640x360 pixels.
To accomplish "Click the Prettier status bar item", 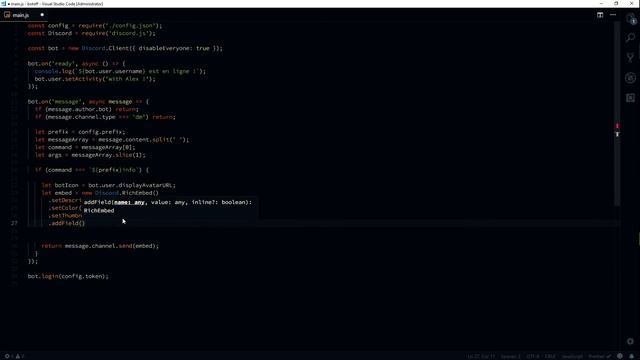I will (599, 356).
